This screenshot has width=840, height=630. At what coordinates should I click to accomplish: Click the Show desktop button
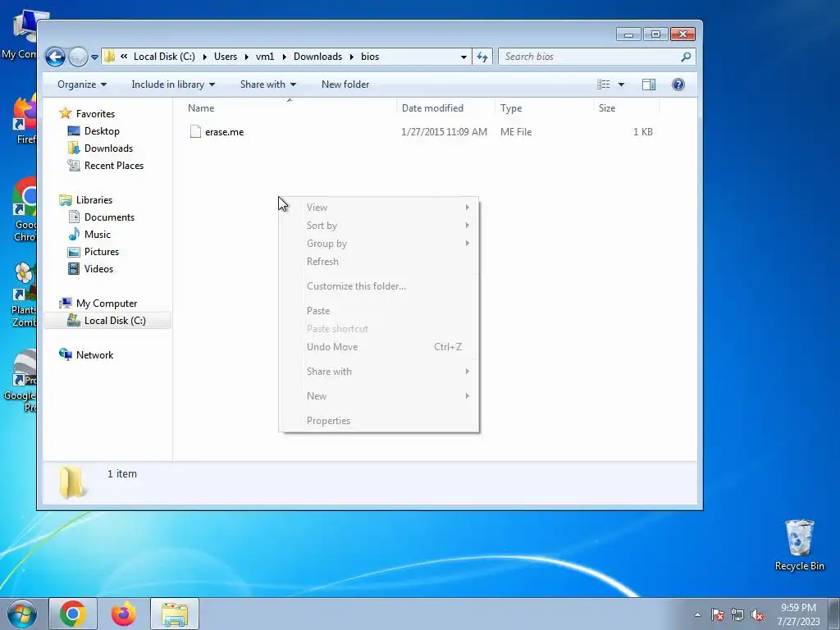(x=834, y=614)
